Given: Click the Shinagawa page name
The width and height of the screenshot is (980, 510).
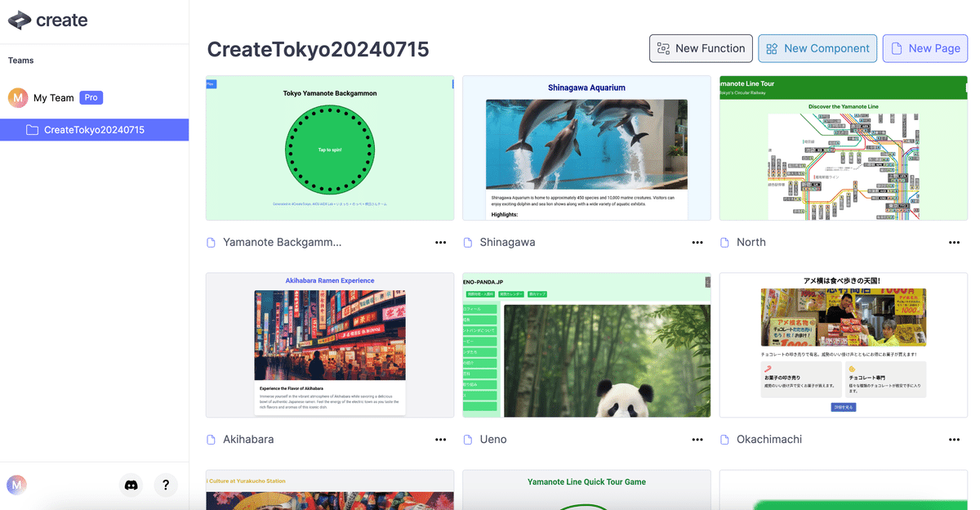Looking at the screenshot, I should click(507, 243).
